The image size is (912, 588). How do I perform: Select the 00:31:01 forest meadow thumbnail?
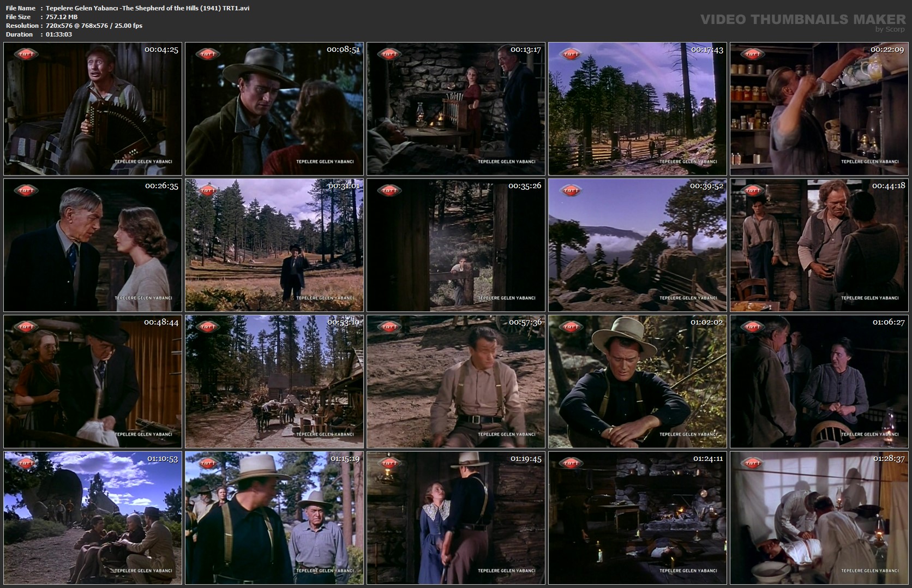point(274,245)
